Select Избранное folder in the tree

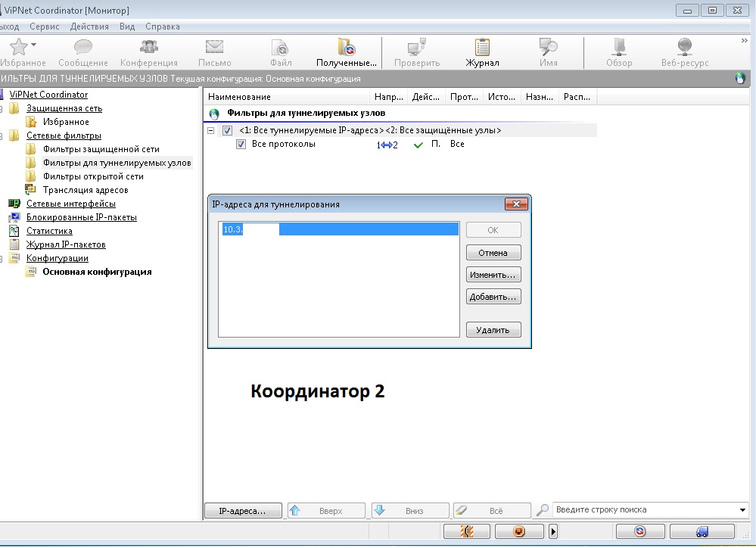pos(66,122)
